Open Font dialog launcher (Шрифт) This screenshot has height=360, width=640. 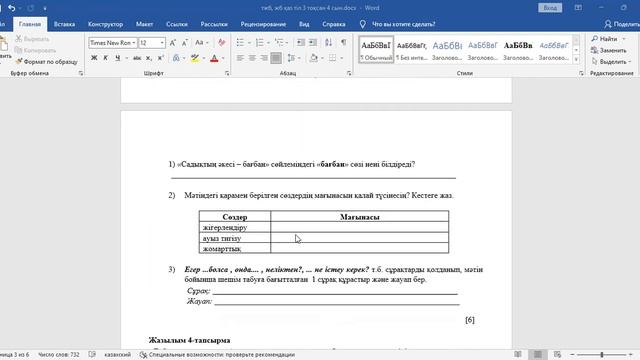coord(227,73)
